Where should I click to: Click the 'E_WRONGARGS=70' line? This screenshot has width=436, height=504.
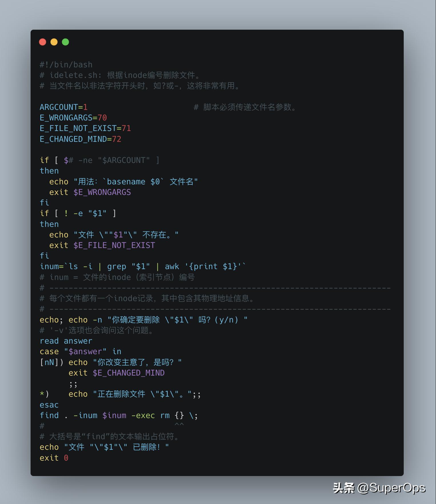tap(73, 118)
